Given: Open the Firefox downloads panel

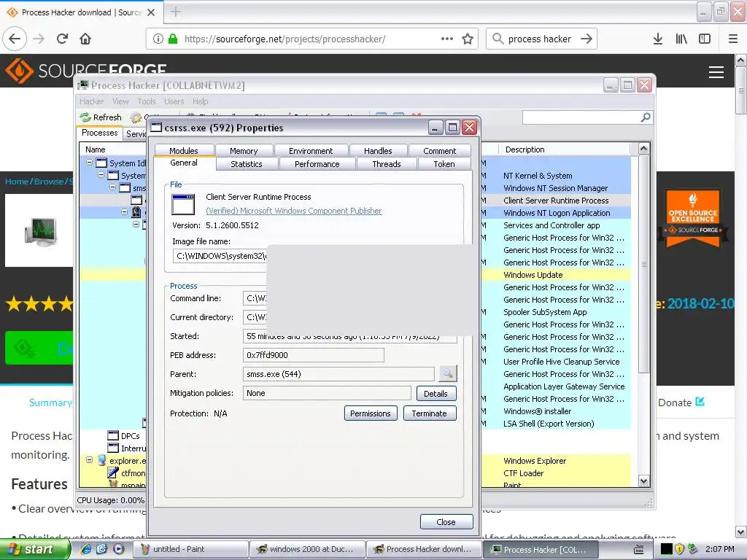Looking at the screenshot, I should tap(658, 39).
